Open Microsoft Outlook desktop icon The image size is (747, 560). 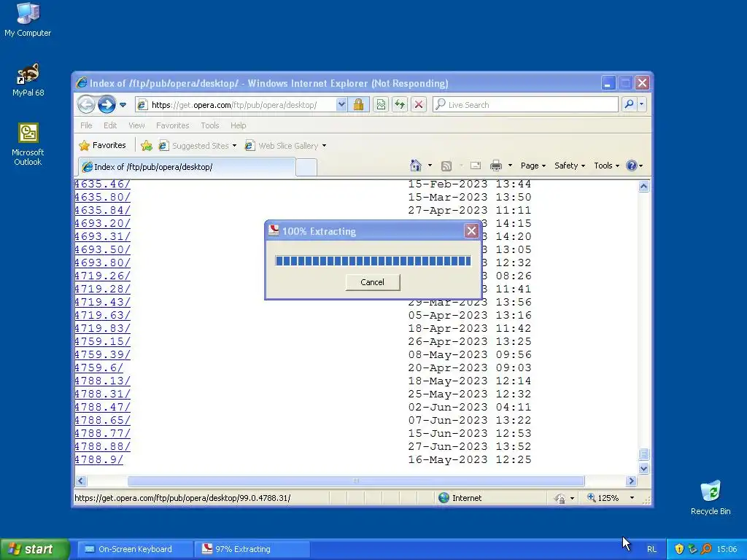(28, 144)
